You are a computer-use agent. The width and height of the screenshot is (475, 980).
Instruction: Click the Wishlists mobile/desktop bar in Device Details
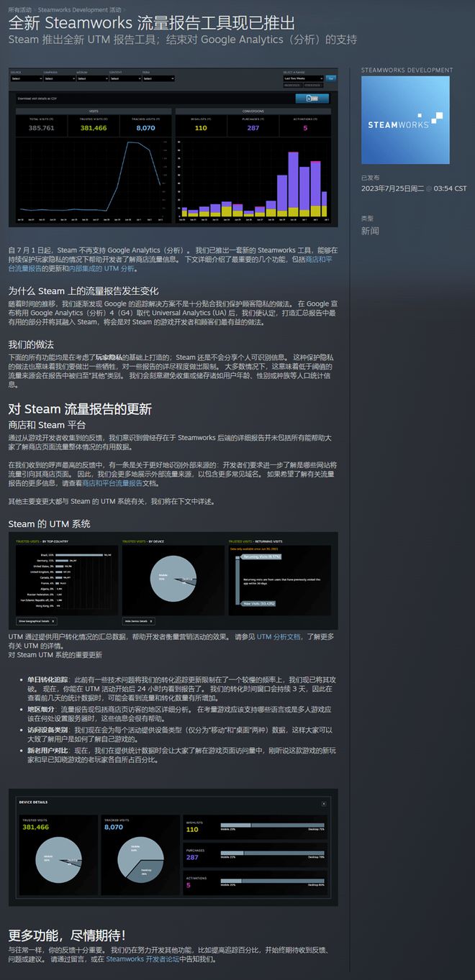coord(272,825)
